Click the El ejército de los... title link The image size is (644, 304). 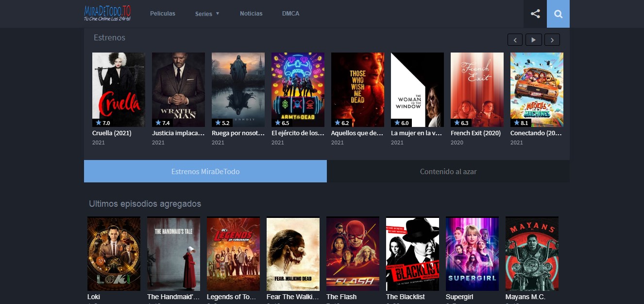click(298, 133)
